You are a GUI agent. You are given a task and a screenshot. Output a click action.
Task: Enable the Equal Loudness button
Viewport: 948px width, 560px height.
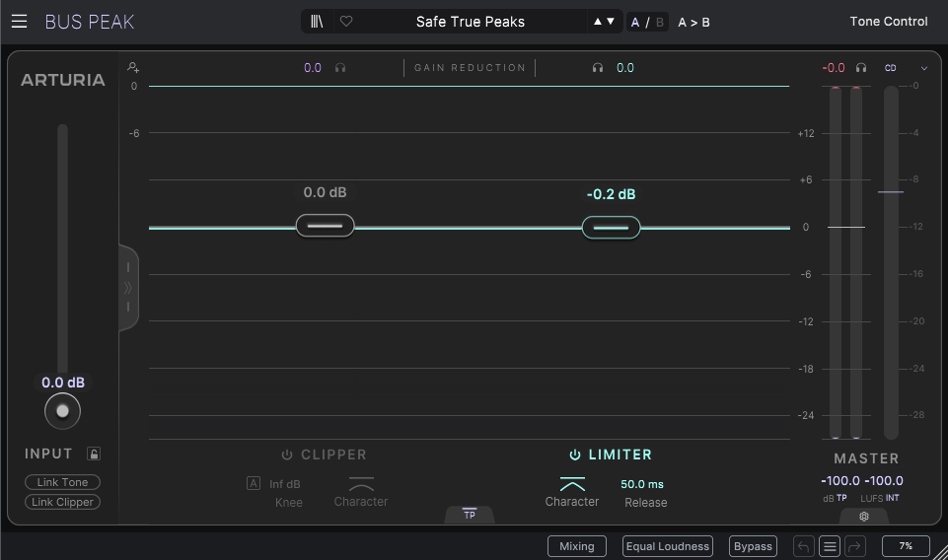pyautogui.click(x=667, y=546)
